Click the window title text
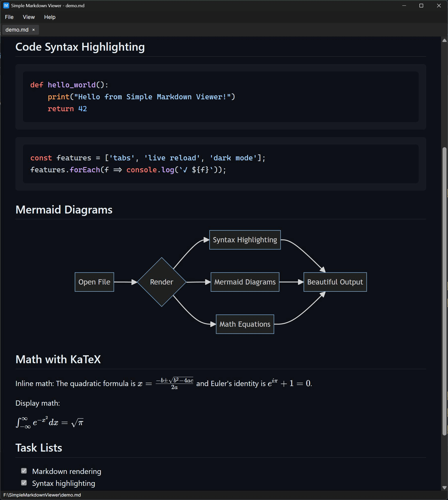448x500 pixels. (48, 6)
